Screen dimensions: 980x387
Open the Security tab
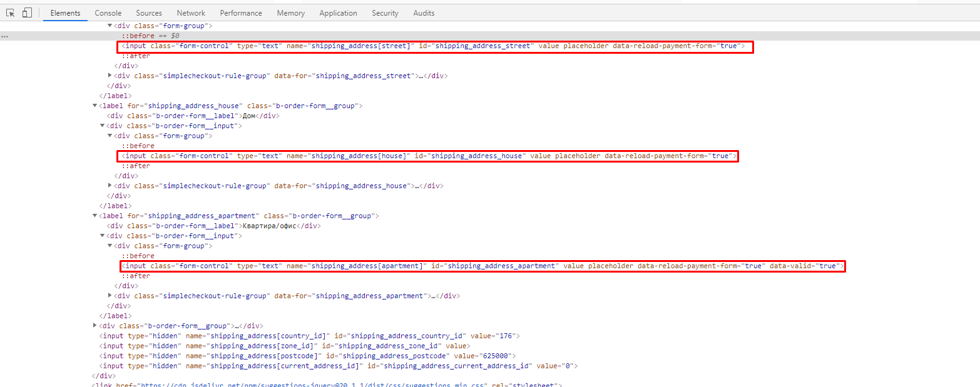[385, 13]
